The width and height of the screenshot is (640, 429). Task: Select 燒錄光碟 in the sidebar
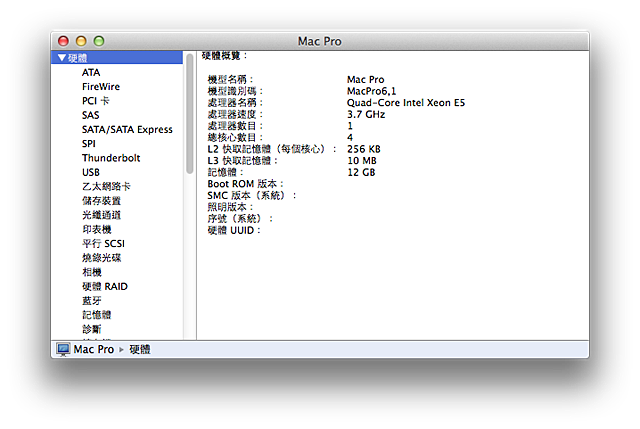101,258
